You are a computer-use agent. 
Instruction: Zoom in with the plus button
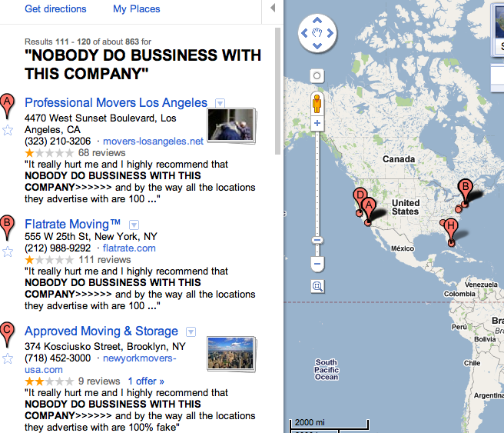pyautogui.click(x=317, y=123)
